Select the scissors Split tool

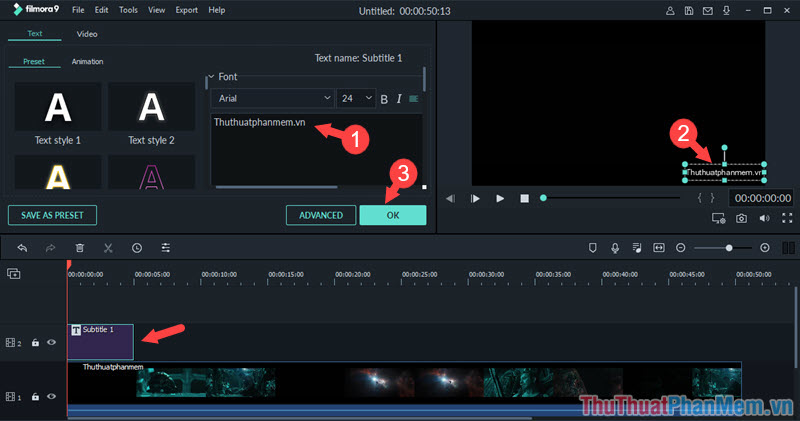coord(108,248)
